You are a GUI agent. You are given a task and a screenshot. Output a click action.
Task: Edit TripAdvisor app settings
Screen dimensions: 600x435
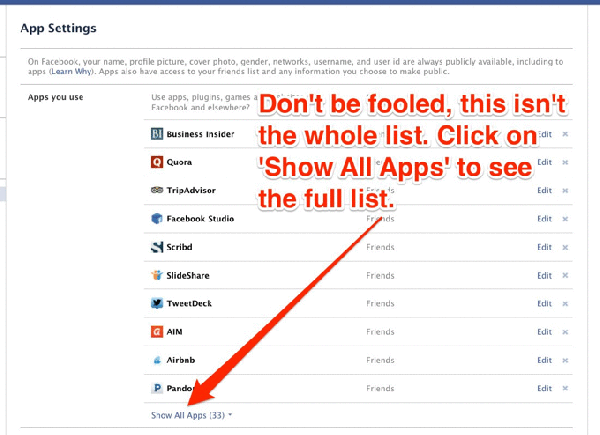point(545,191)
